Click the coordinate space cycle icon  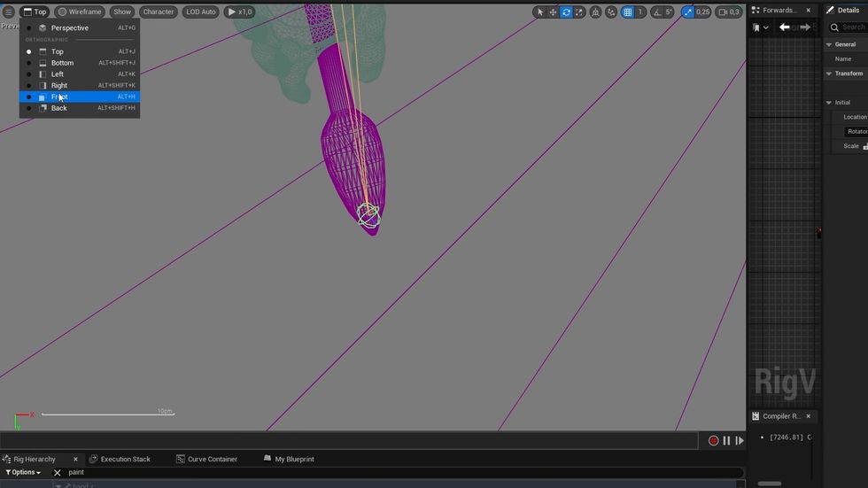(595, 12)
